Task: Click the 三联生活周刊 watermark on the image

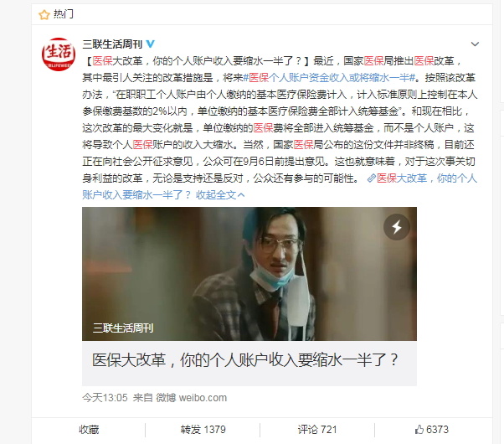Action: click(123, 328)
